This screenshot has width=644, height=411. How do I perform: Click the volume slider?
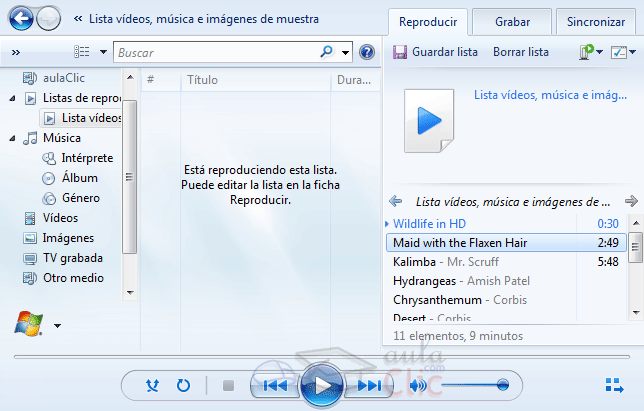[x=475, y=385]
